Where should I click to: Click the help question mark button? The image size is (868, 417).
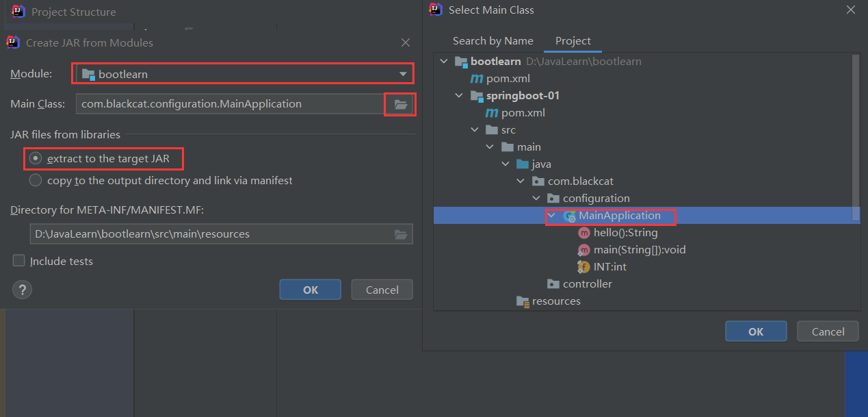tap(23, 289)
